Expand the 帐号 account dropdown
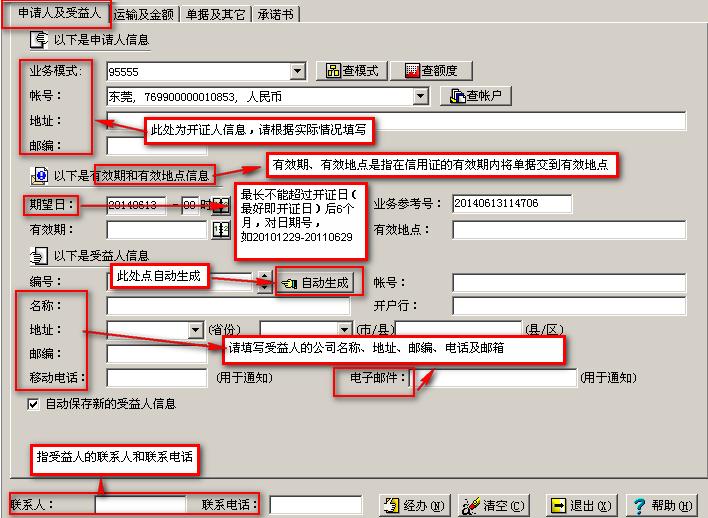The height and width of the screenshot is (518, 708). pyautogui.click(x=420, y=97)
